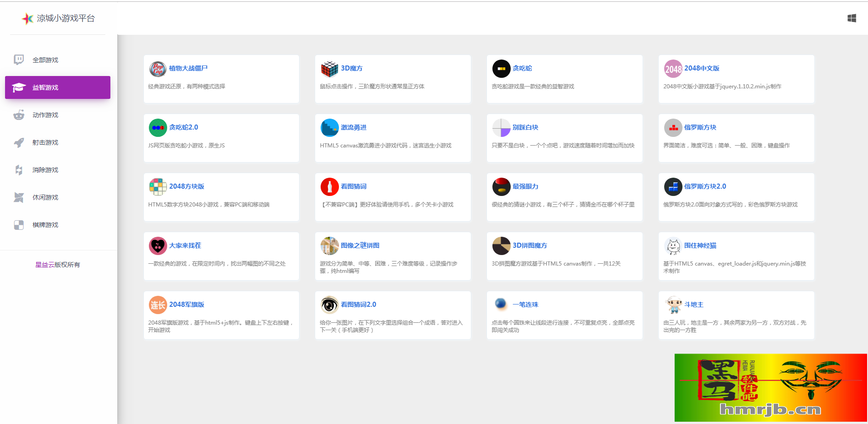Switch to 全部游戏 category
The height and width of the screenshot is (424, 868).
point(45,60)
